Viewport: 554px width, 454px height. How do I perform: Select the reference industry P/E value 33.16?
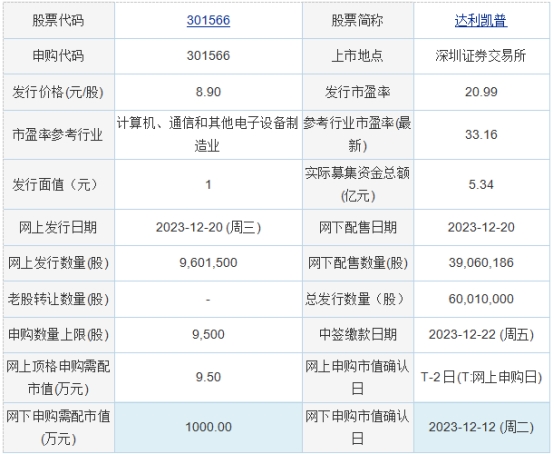[481, 135]
